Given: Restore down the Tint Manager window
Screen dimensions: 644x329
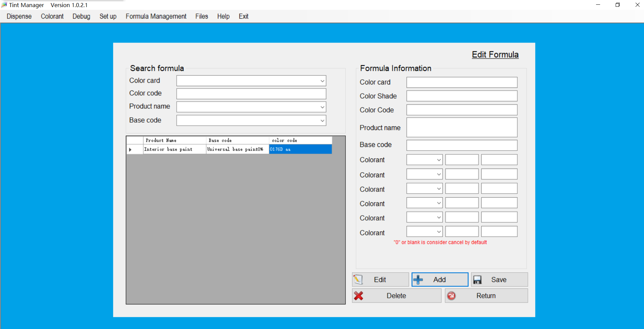Looking at the screenshot, I should [618, 5].
